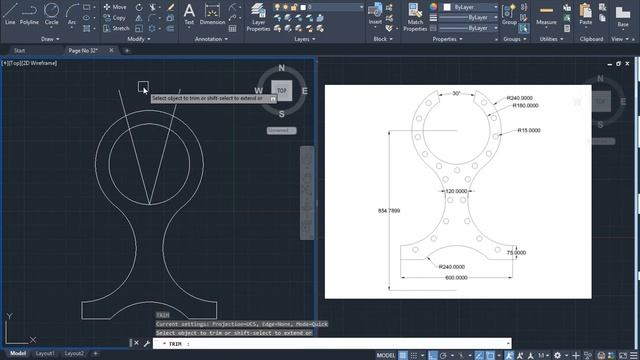Viewport: 640px width, 360px height.
Task: Add a new layout tab
Action: pos(96,353)
